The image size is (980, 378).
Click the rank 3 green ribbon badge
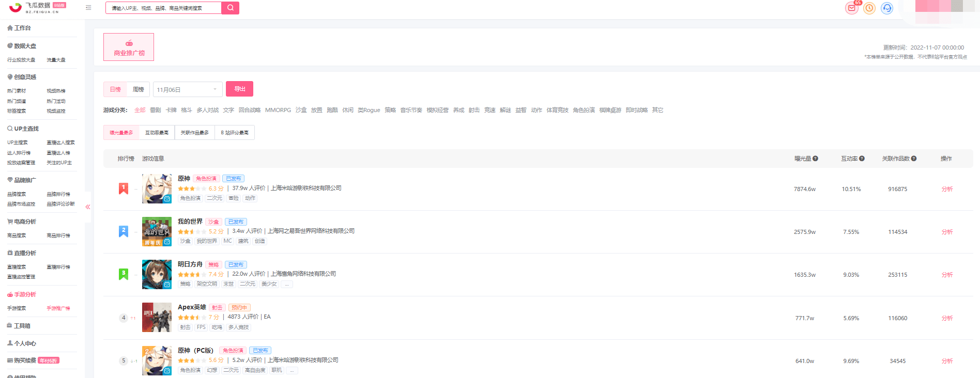(124, 274)
